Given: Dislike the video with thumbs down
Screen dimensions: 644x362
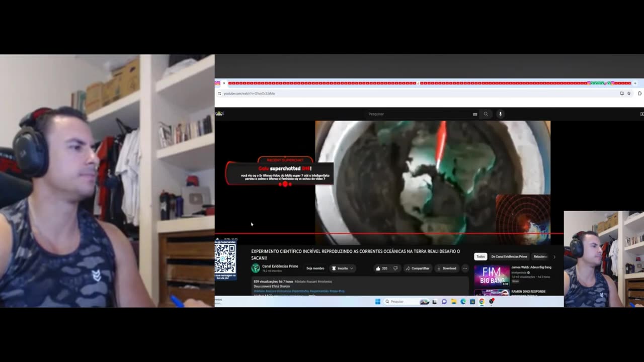Looking at the screenshot, I should point(395,268).
